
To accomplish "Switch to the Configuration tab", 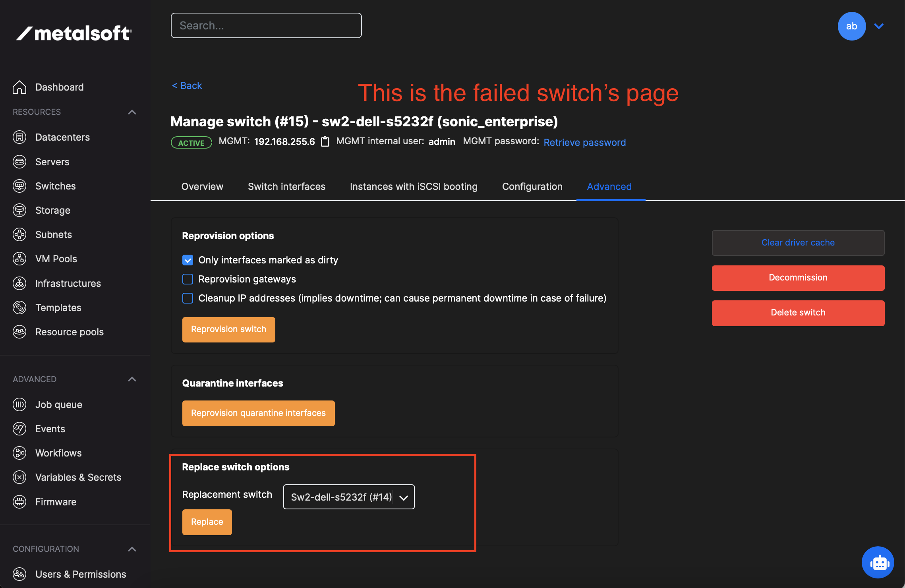I will click(x=532, y=187).
